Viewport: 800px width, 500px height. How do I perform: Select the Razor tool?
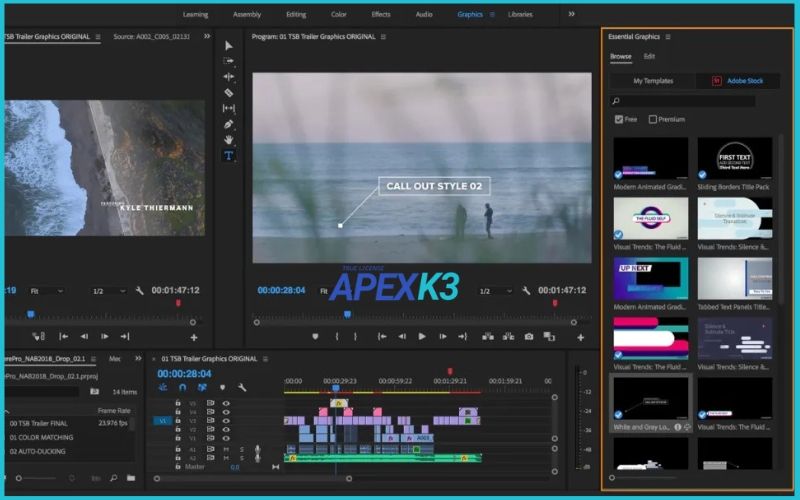coord(229,92)
